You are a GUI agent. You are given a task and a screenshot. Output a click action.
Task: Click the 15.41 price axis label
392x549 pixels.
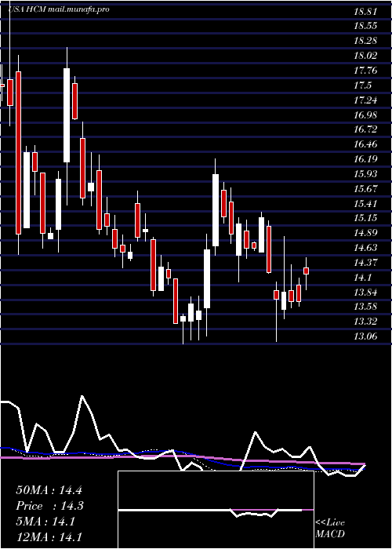pyautogui.click(x=365, y=204)
